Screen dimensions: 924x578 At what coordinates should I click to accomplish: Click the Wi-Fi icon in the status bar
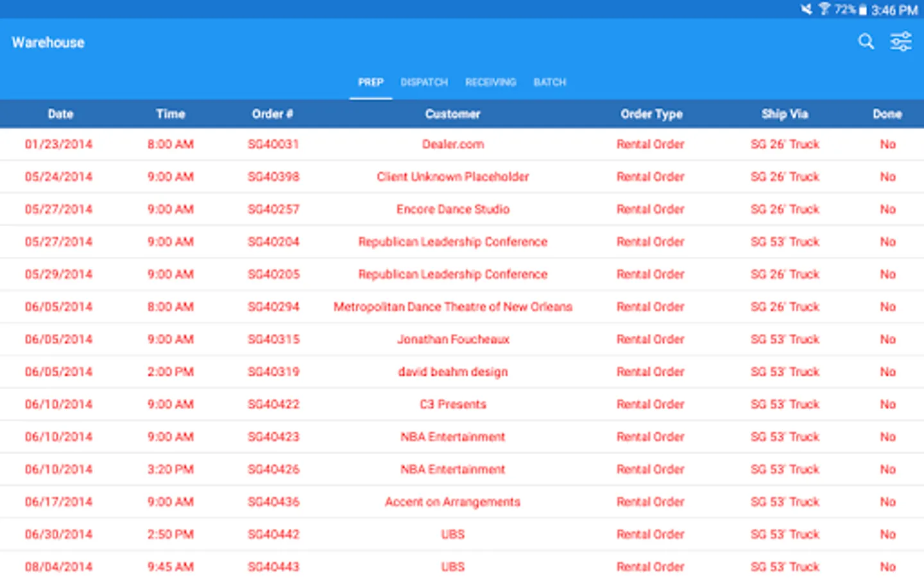tap(824, 10)
